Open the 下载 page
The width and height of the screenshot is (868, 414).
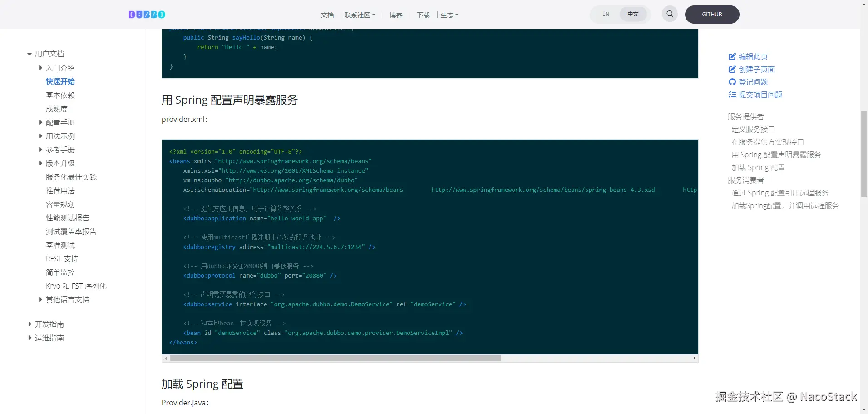click(423, 15)
